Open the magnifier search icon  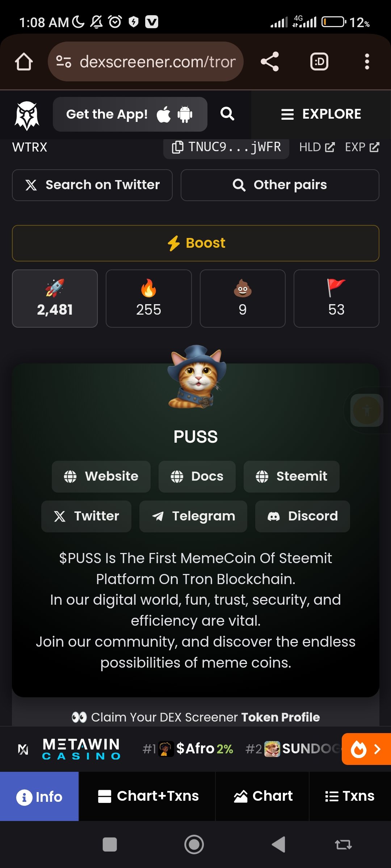[227, 114]
